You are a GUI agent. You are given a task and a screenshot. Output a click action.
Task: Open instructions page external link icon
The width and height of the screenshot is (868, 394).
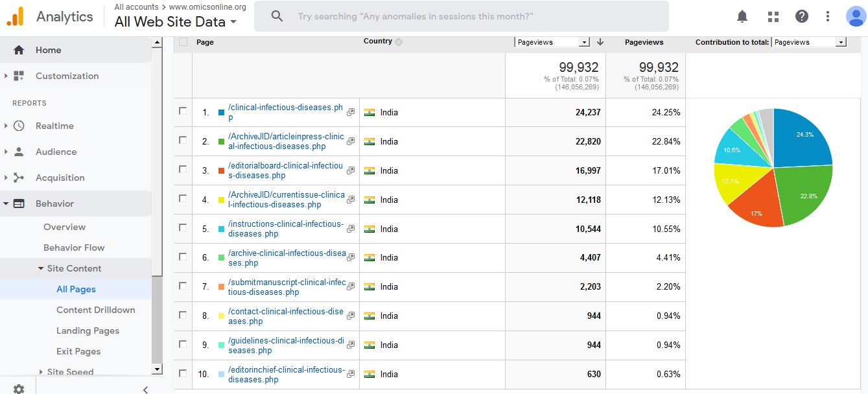[x=351, y=229]
